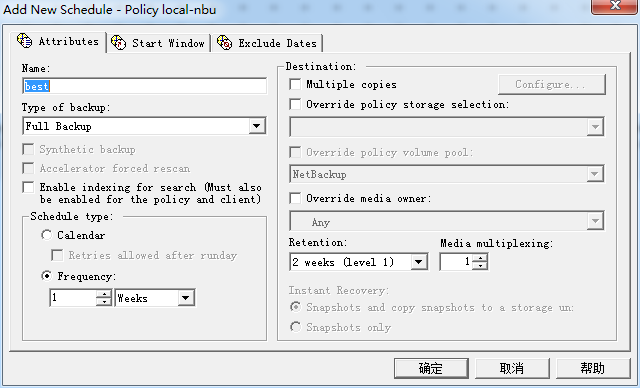
Task: Click the 确定 (OK) button
Action: coord(431,368)
